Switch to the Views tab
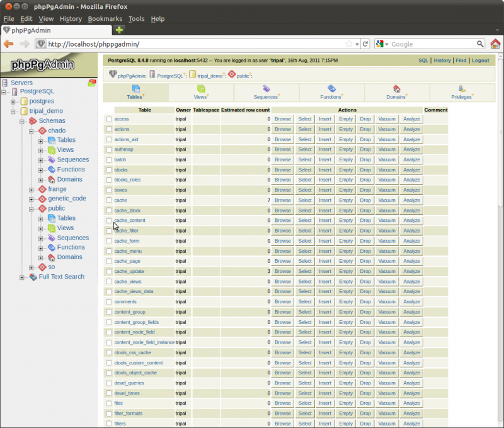This screenshot has height=428, width=504. [201, 92]
